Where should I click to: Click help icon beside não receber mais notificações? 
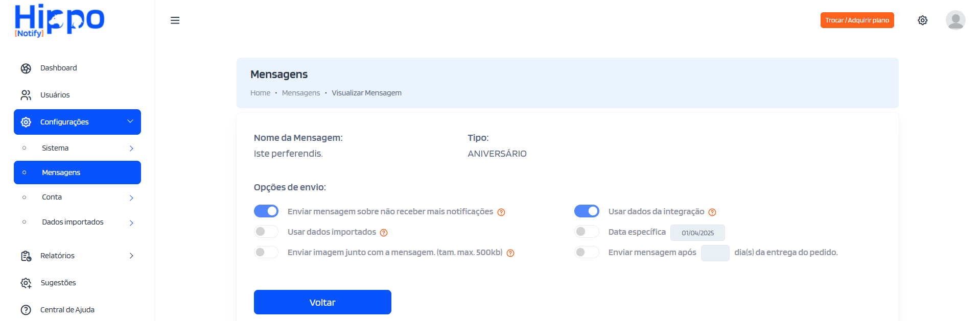point(501,212)
